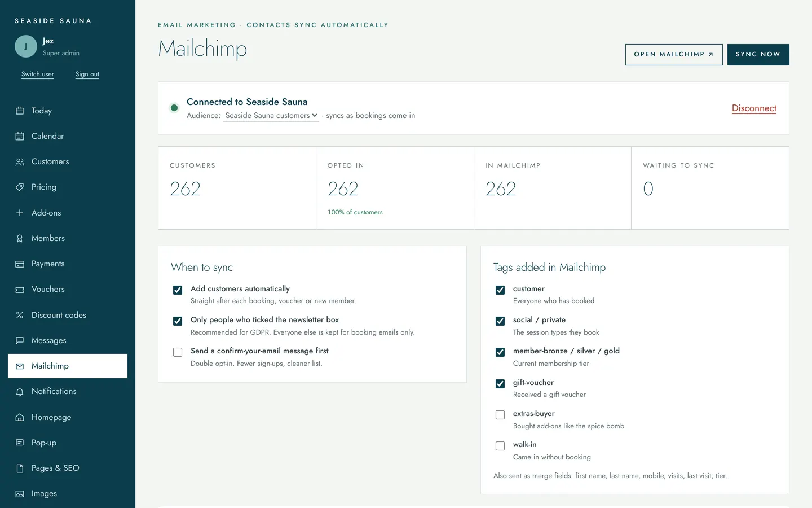Click the Switch user link

click(x=38, y=74)
